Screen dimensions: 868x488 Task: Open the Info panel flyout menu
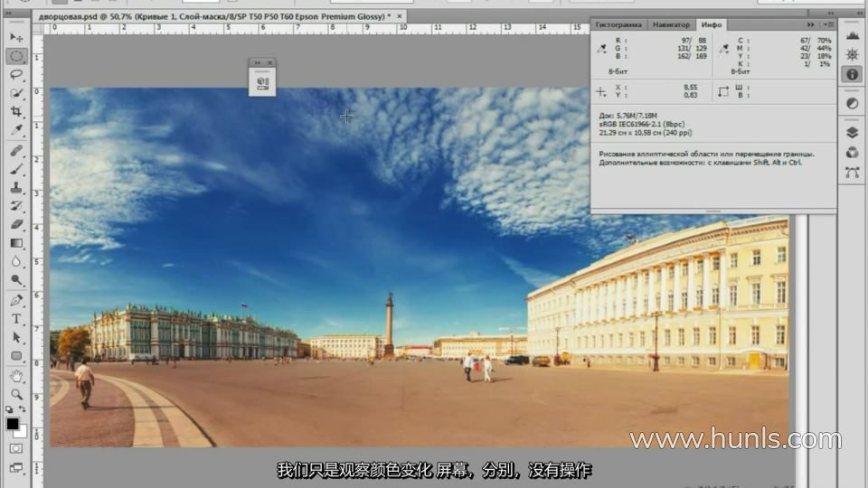(829, 25)
